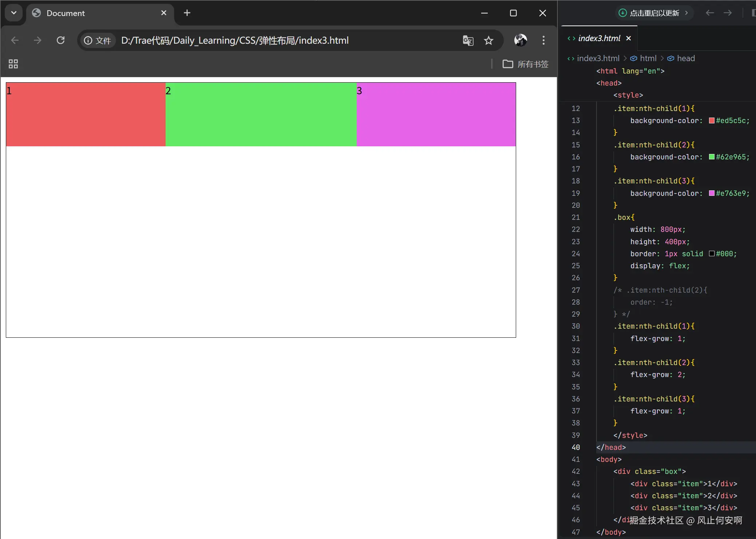Click the editor navigate forward arrow
This screenshot has width=756, height=539.
tap(727, 13)
